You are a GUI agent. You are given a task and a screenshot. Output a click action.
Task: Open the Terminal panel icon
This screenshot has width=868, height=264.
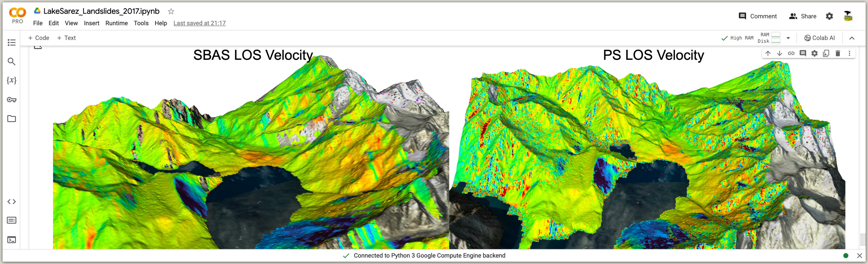pos(12,240)
